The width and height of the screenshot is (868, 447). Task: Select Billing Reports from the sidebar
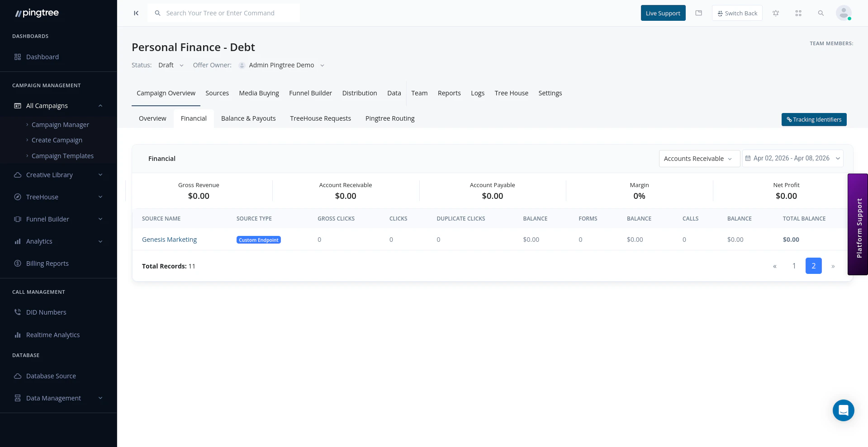47,263
